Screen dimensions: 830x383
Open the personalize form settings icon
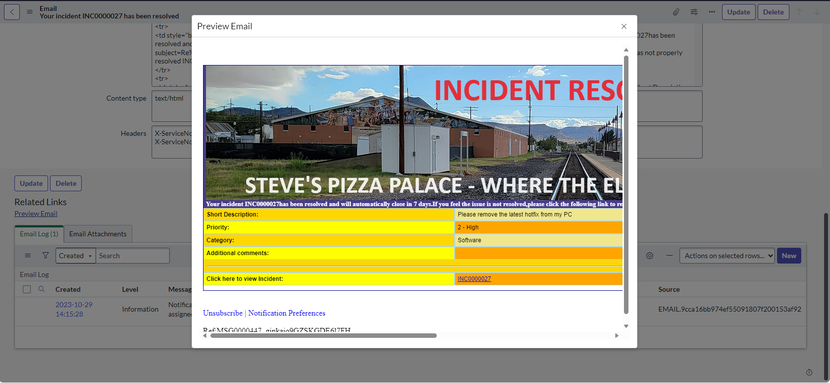coord(694,12)
